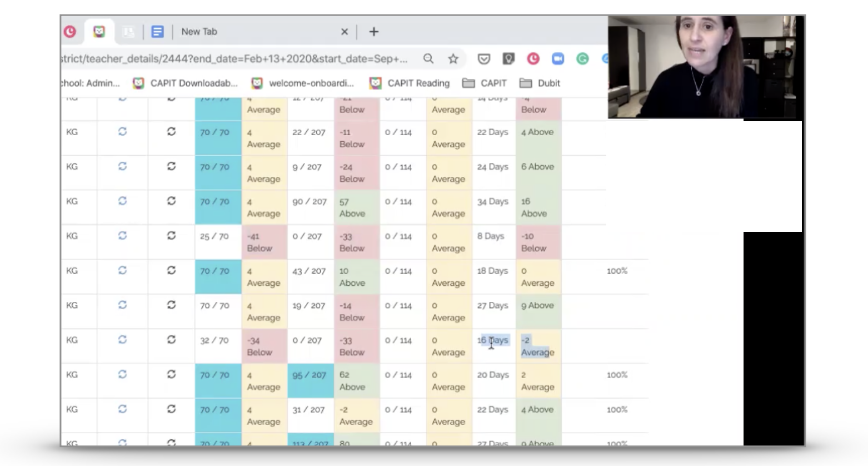Open the Dubit bookmarks folder

pyautogui.click(x=543, y=83)
